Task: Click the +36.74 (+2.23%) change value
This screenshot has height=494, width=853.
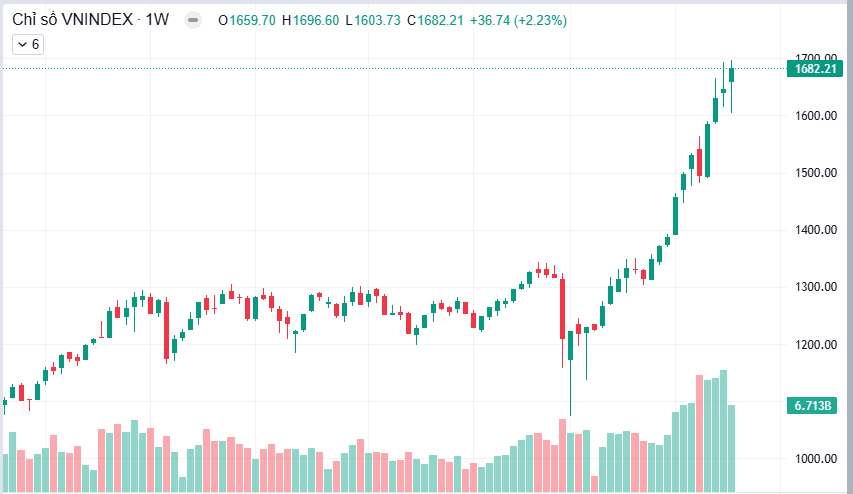Action: 518,21
